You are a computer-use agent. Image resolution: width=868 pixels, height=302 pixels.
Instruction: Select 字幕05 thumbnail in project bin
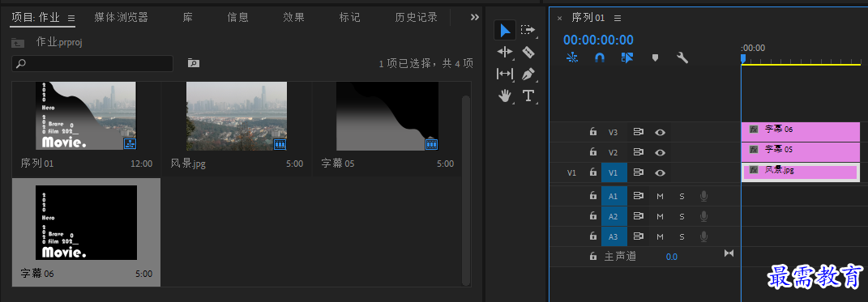(387, 116)
